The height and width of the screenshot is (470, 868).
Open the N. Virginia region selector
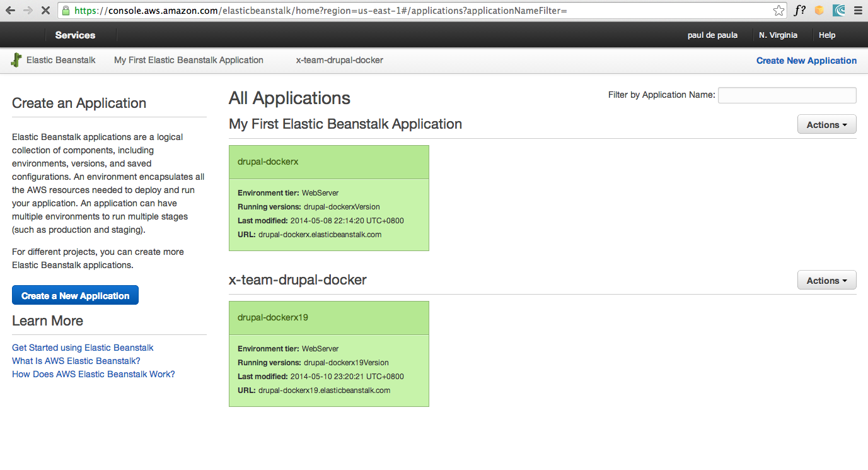point(778,35)
